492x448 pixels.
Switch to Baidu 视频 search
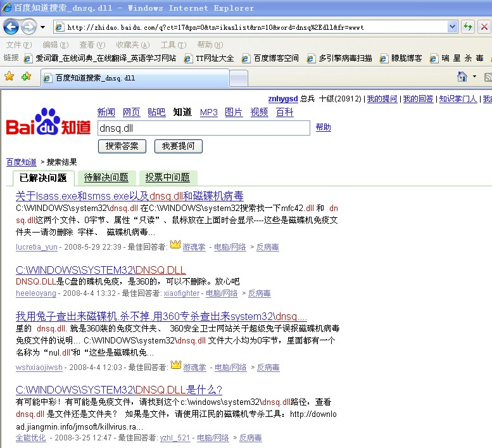point(259,112)
